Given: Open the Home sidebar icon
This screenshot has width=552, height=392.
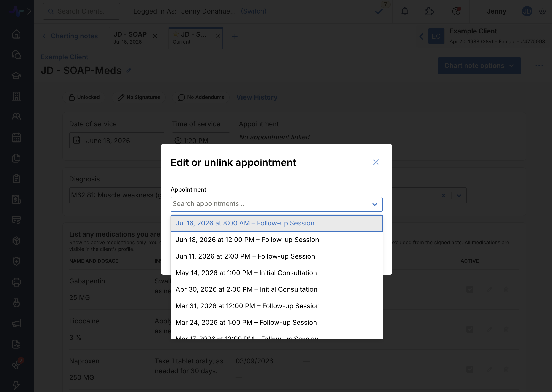Looking at the screenshot, I should pos(17,34).
